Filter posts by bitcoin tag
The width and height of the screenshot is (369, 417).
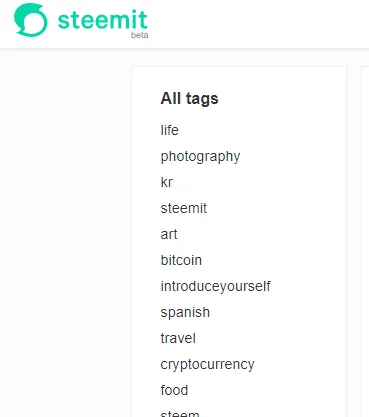point(181,260)
